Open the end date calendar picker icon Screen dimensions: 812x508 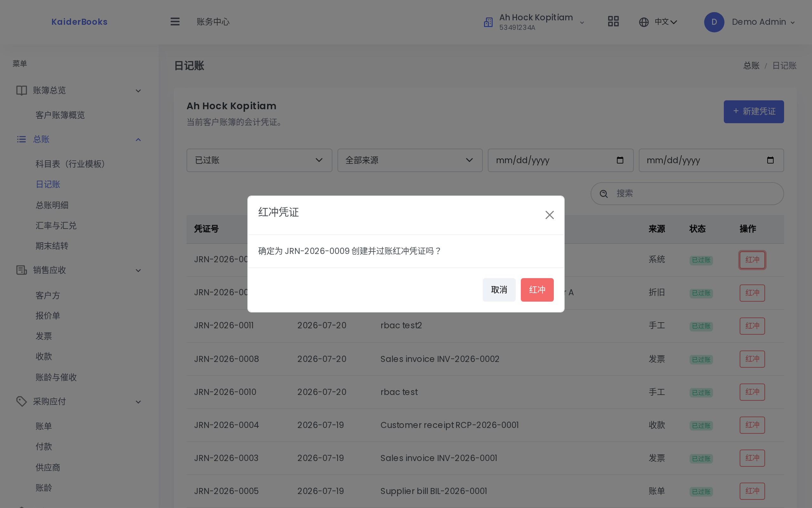(770, 160)
